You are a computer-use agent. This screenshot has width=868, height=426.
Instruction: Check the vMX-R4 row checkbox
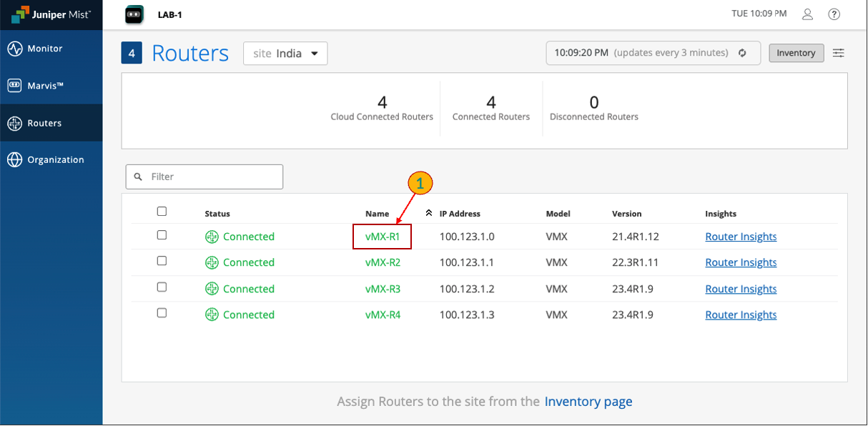(162, 313)
